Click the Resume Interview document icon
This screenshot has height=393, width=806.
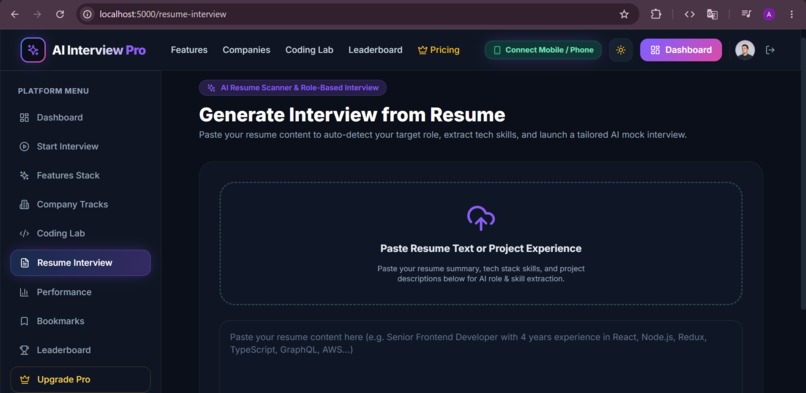pyautogui.click(x=25, y=263)
